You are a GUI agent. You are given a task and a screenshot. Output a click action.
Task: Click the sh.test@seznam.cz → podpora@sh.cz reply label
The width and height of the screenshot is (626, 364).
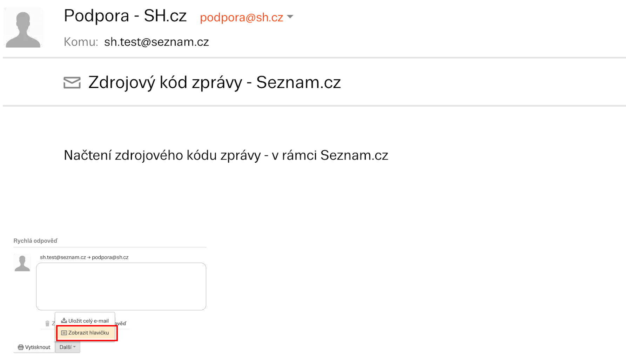[84, 257]
